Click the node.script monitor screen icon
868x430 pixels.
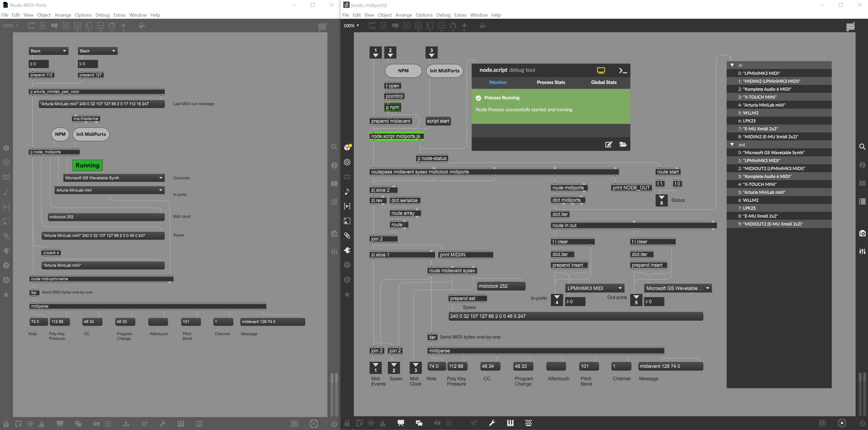pos(601,70)
